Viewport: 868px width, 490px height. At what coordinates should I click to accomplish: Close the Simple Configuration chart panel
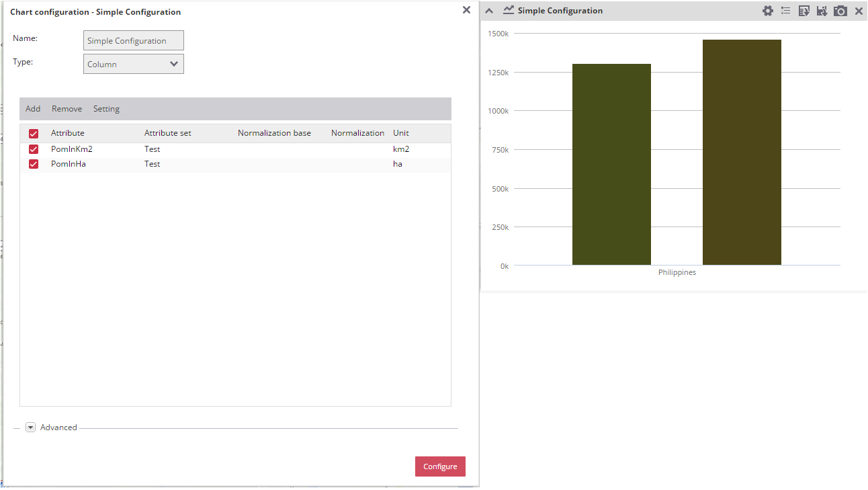(859, 11)
